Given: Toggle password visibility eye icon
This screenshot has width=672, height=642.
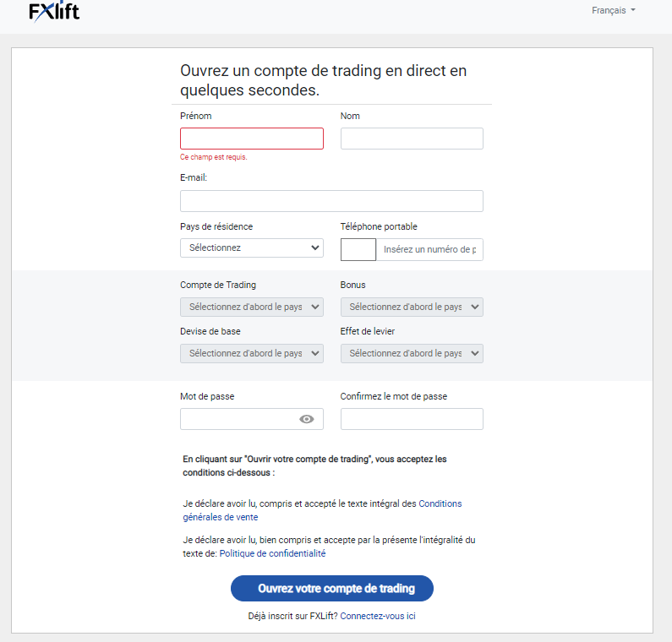Looking at the screenshot, I should point(307,419).
